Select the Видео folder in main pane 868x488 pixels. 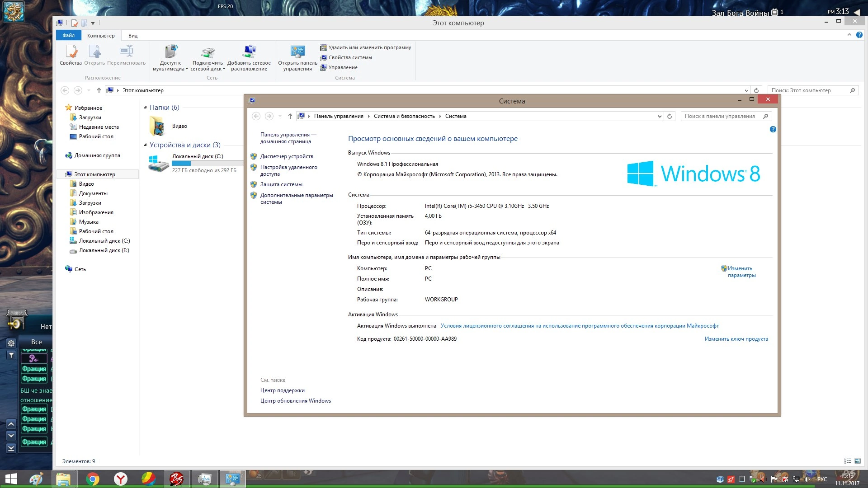pos(168,126)
